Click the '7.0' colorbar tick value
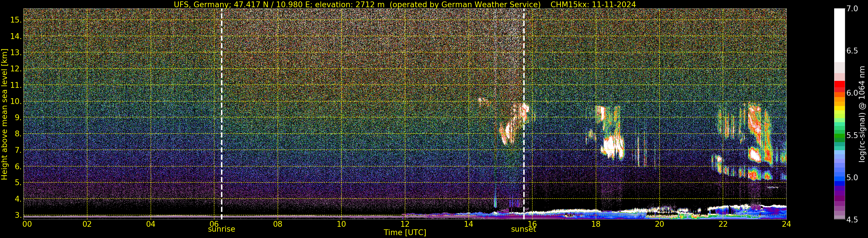The width and height of the screenshot is (868, 238). [852, 9]
